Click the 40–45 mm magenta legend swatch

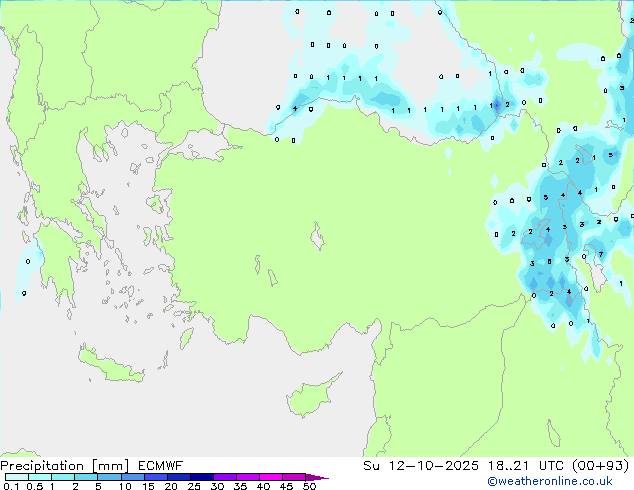click(x=271, y=477)
